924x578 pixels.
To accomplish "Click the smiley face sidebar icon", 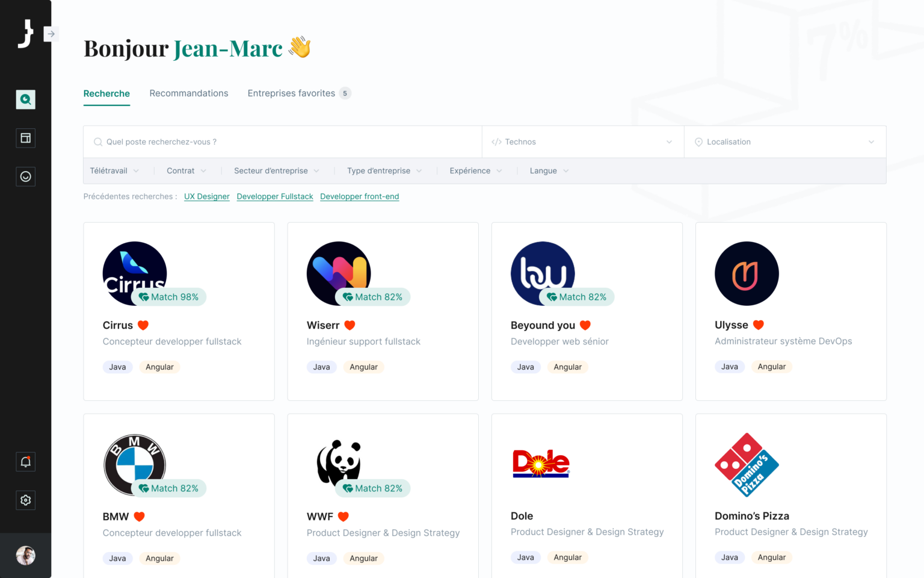I will click(x=25, y=176).
